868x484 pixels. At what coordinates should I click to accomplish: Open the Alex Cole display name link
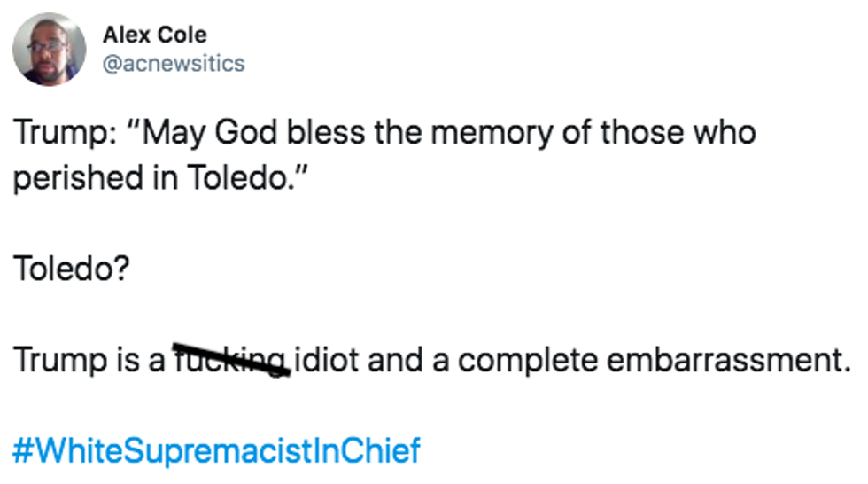[154, 35]
